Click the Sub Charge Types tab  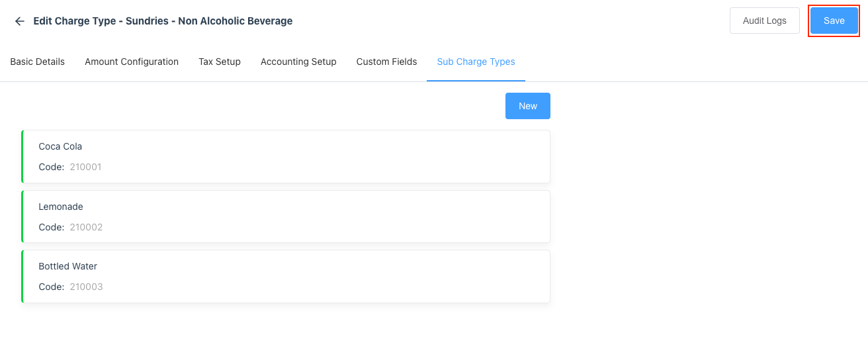pyautogui.click(x=476, y=62)
